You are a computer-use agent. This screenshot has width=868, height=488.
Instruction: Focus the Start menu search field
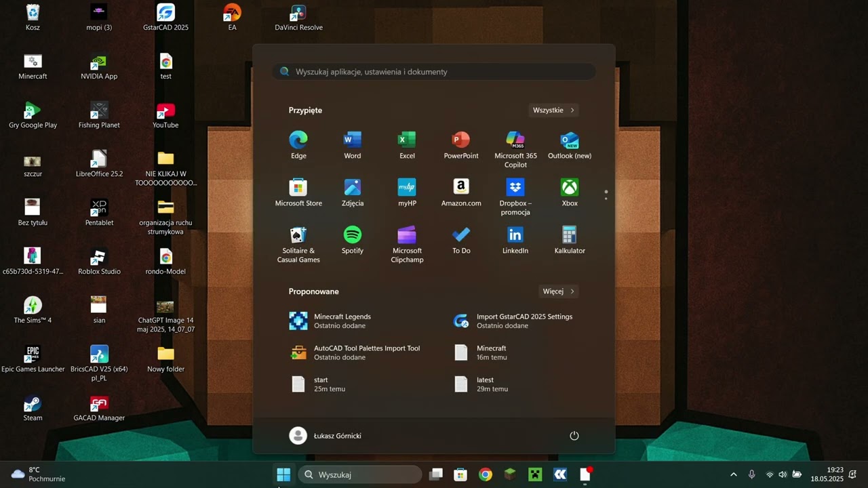click(434, 71)
